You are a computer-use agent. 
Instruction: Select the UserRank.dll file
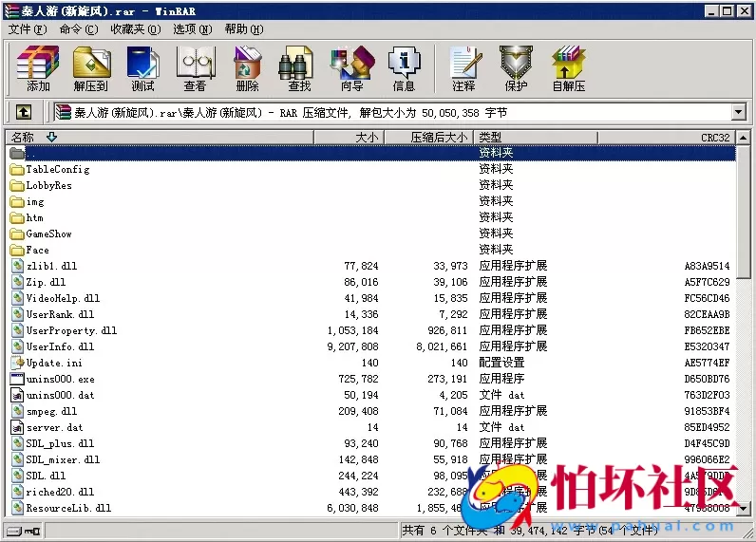pyautogui.click(x=52, y=314)
